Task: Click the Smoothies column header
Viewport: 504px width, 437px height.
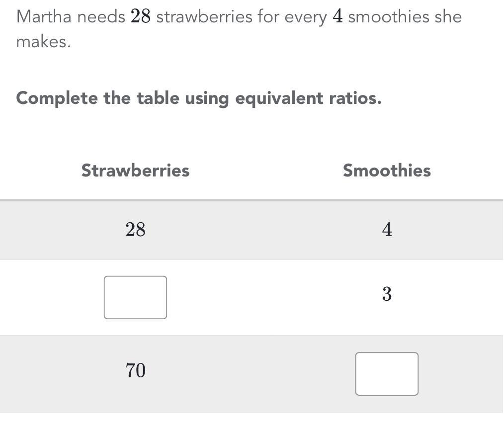Action: pyautogui.click(x=387, y=171)
